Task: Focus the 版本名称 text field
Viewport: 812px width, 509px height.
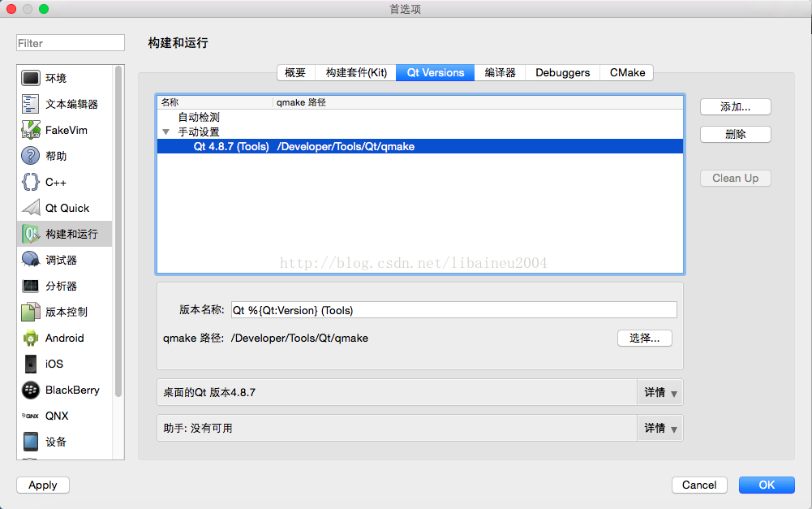Action: tap(453, 310)
